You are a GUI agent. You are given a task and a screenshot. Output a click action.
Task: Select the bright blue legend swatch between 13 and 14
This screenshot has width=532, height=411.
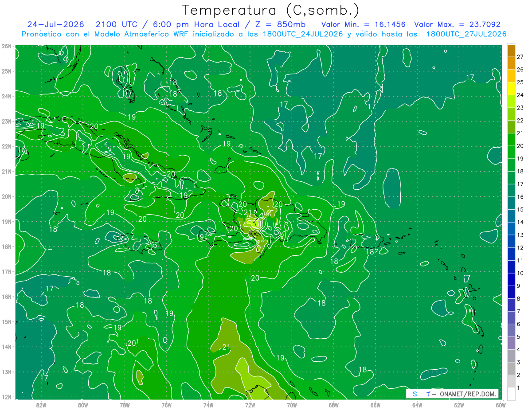tap(511, 229)
